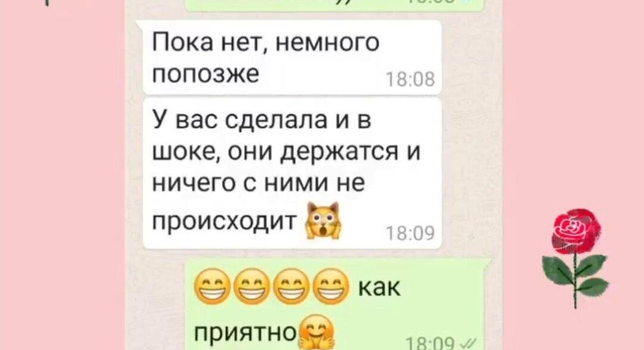Click the hugging face emoji
This screenshot has width=644, height=350.
tap(317, 333)
